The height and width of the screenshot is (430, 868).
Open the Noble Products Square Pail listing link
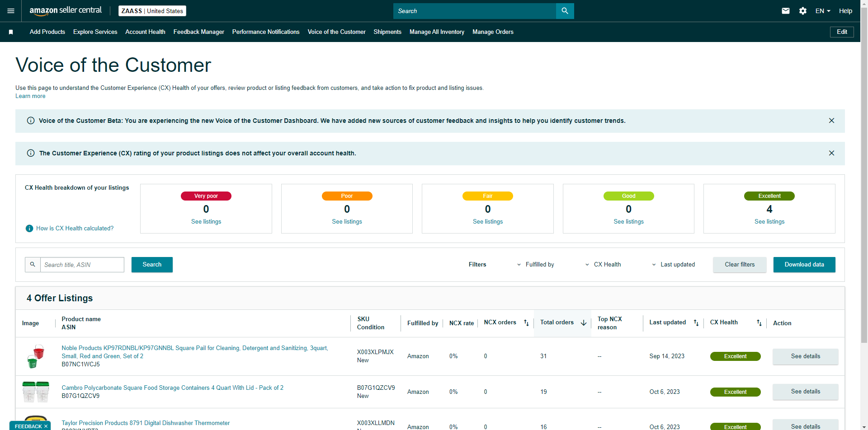[195, 352]
